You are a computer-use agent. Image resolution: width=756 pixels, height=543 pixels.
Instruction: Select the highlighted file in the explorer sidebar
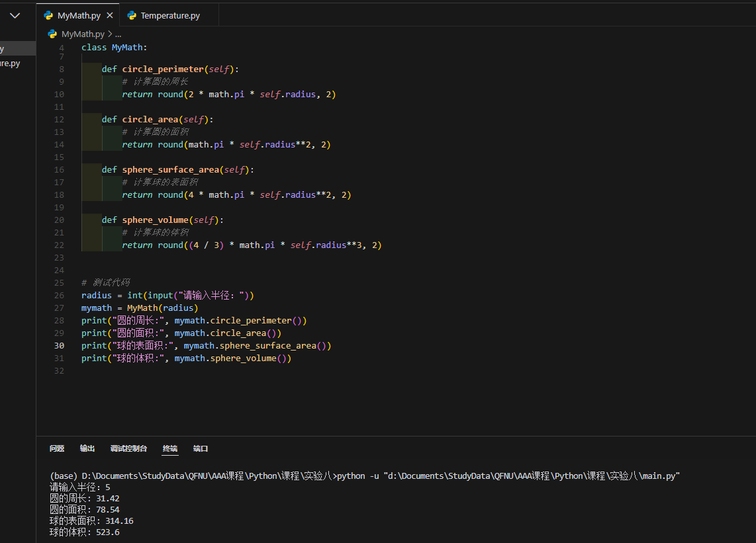[18, 49]
